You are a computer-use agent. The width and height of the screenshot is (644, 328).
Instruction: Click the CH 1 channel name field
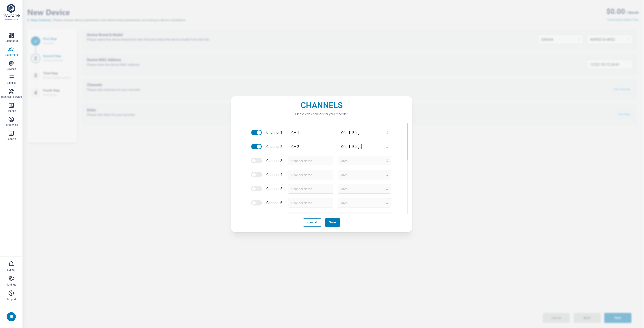(x=310, y=133)
